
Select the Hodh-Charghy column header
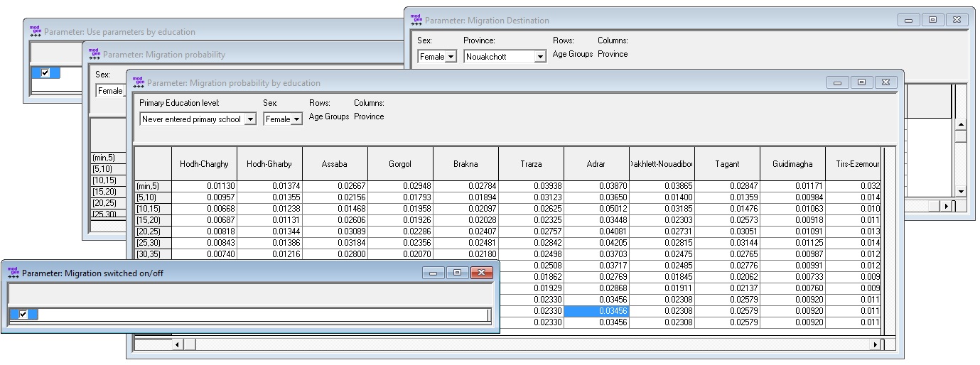pos(204,164)
